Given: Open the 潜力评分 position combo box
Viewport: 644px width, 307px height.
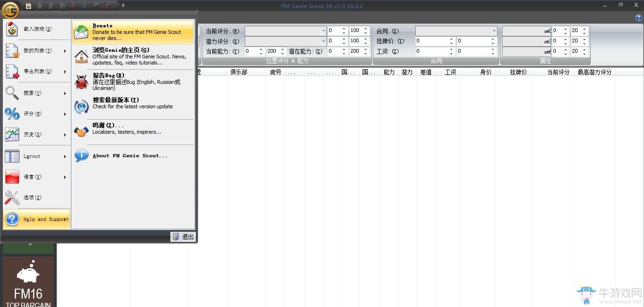Looking at the screenshot, I should coord(285,41).
